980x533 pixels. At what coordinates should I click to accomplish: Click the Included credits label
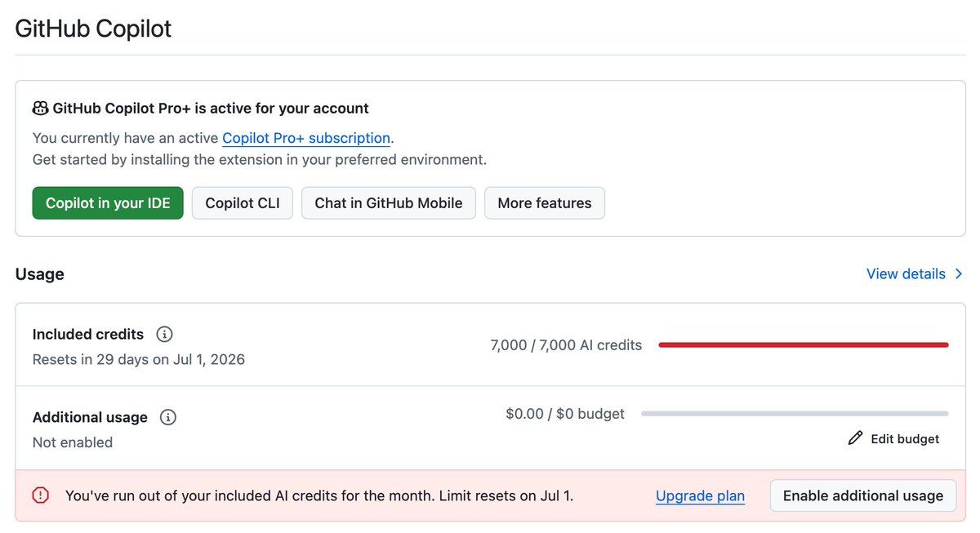click(x=88, y=334)
